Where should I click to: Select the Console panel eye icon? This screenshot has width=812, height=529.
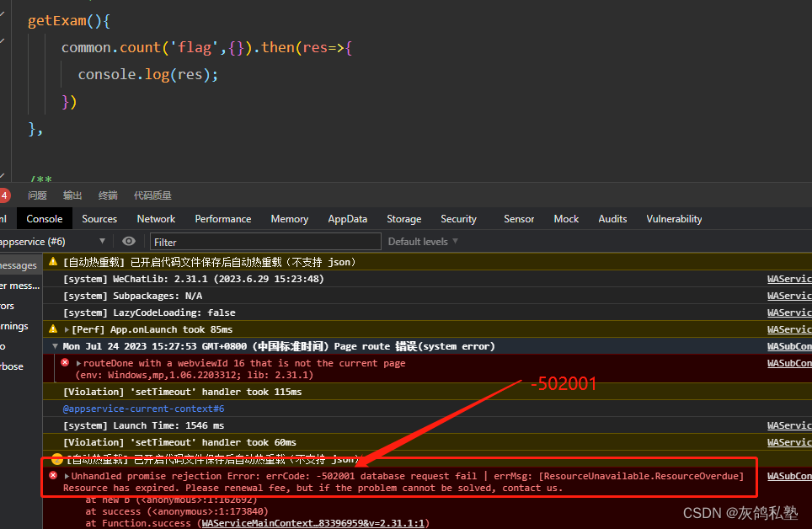click(x=127, y=242)
